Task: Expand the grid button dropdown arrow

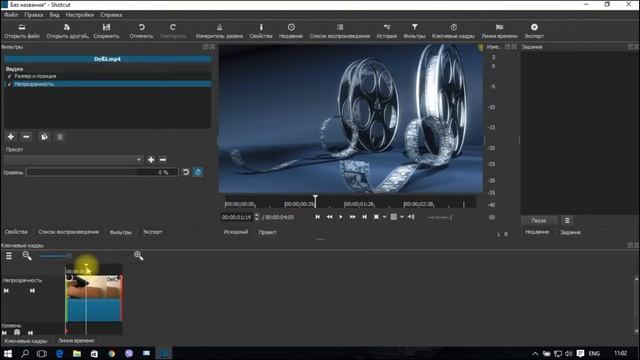Action: 402,217
